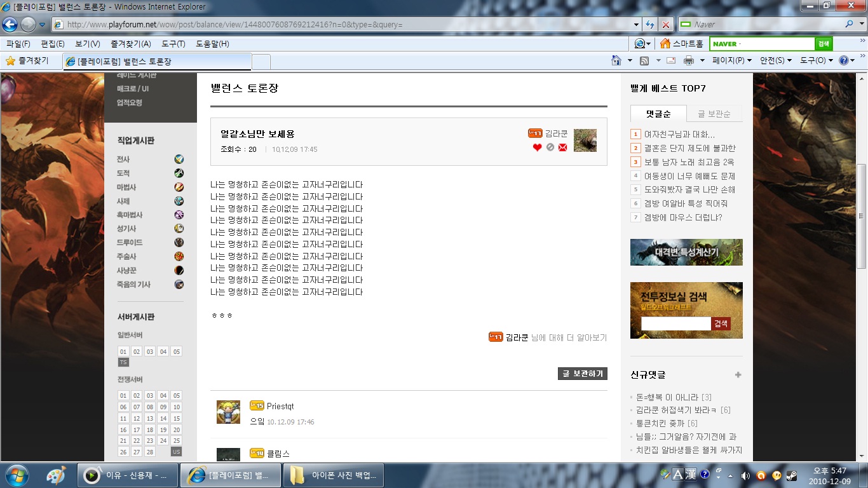
Task: Open the 즐겨찾기(A) menu
Action: (130, 44)
